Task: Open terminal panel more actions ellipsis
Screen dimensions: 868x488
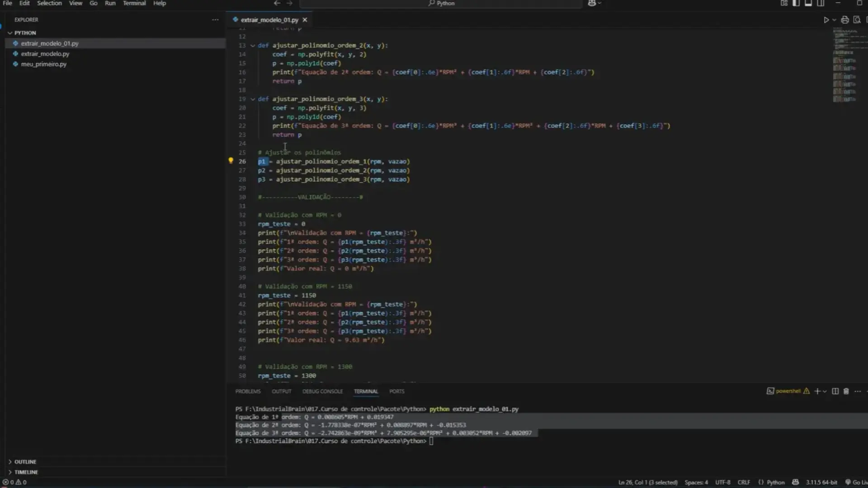Action: [858, 391]
